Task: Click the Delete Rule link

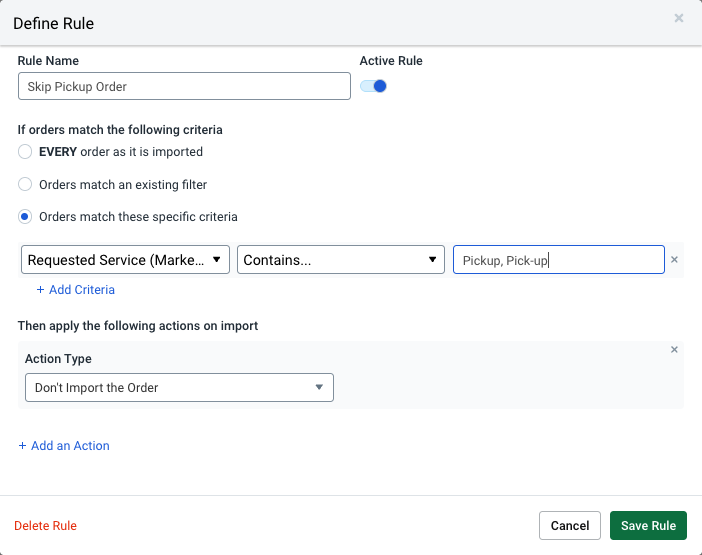Action: (45, 526)
